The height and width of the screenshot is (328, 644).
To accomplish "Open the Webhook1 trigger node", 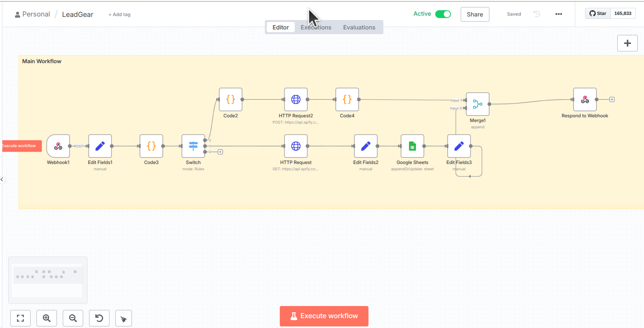I will [58, 146].
